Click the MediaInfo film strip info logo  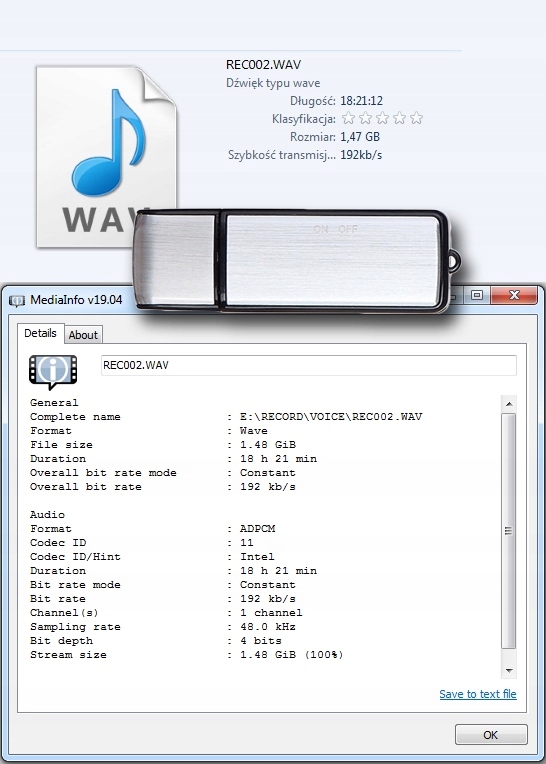click(x=53, y=371)
